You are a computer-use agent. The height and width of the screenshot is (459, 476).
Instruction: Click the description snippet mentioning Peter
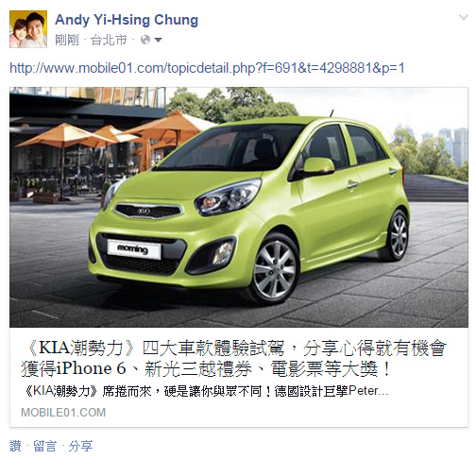point(206,391)
